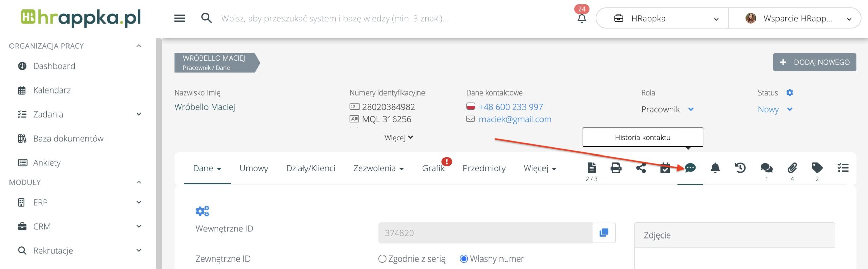Open the Historia kontaktu chat icon
The height and width of the screenshot is (269, 868).
coord(690,168)
